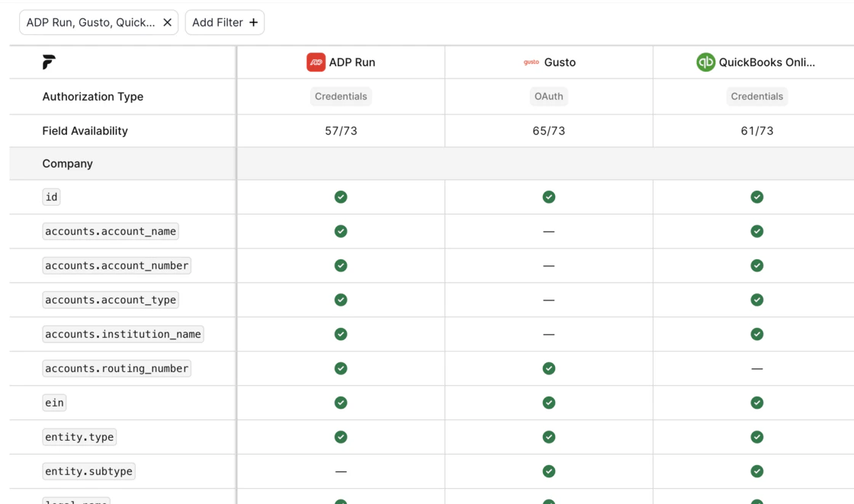Click the Gusto logo icon
The width and height of the screenshot is (854, 504).
531,63
